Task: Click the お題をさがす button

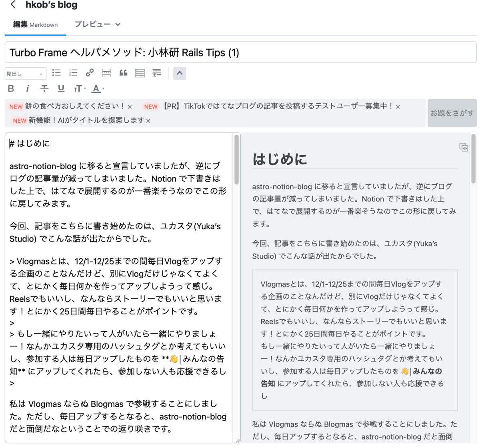Action: [452, 113]
